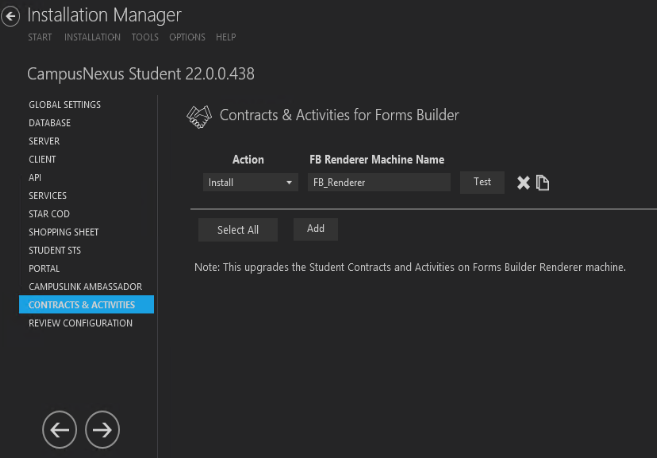The image size is (657, 458).
Task: Select DATABASE in the sidebar
Action: tap(49, 123)
